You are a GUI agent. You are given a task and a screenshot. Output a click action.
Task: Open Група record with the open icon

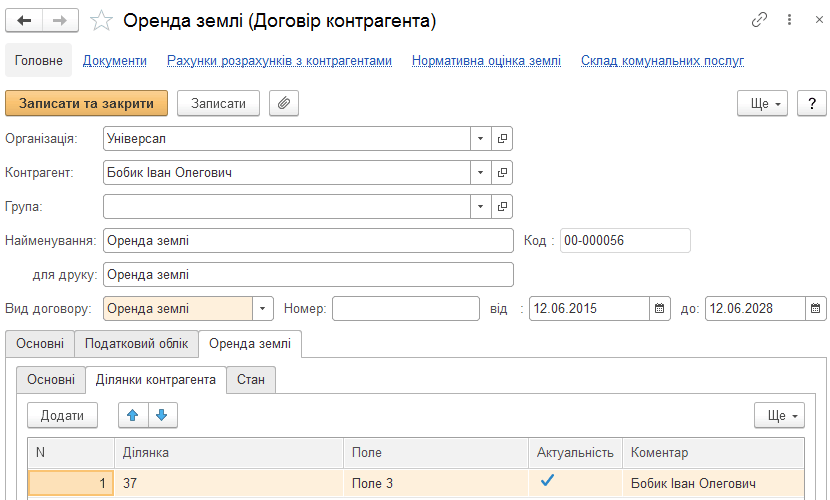tap(502, 206)
